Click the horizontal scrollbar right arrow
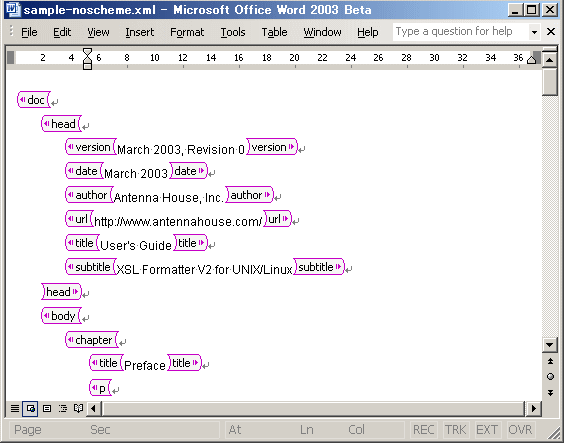 click(x=534, y=408)
